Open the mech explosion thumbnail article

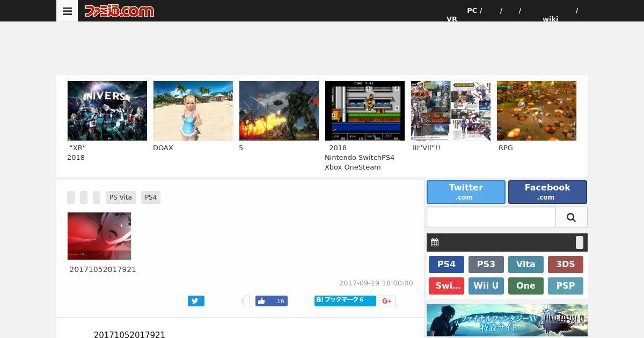(x=279, y=111)
